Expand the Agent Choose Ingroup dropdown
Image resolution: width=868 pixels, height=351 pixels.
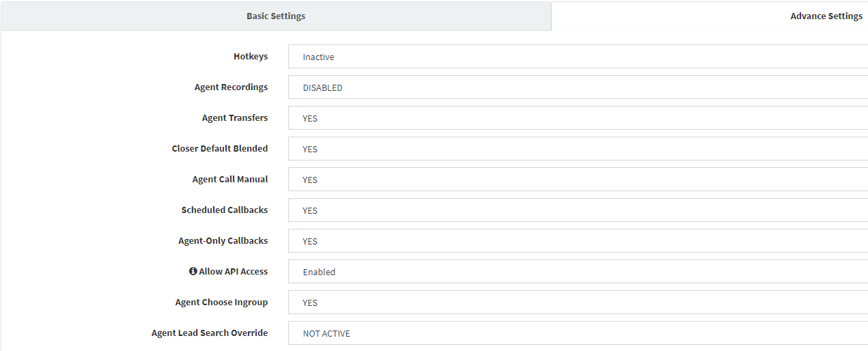click(x=578, y=303)
